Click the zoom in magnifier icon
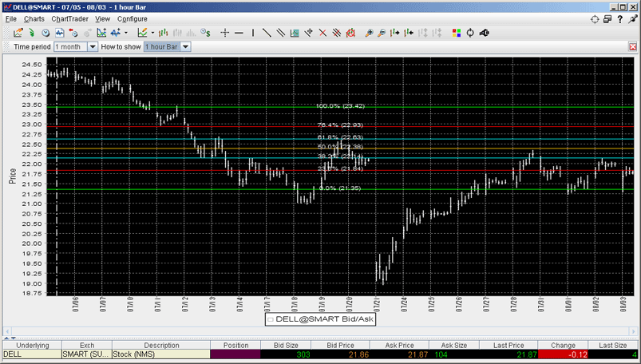This screenshot has height=364, width=641. tap(369, 33)
